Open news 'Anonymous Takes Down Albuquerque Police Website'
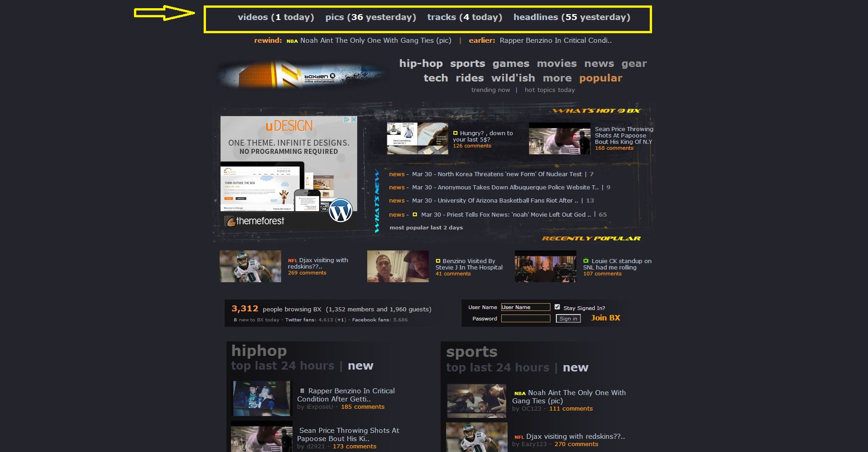The height and width of the screenshot is (452, 868). 505,188
